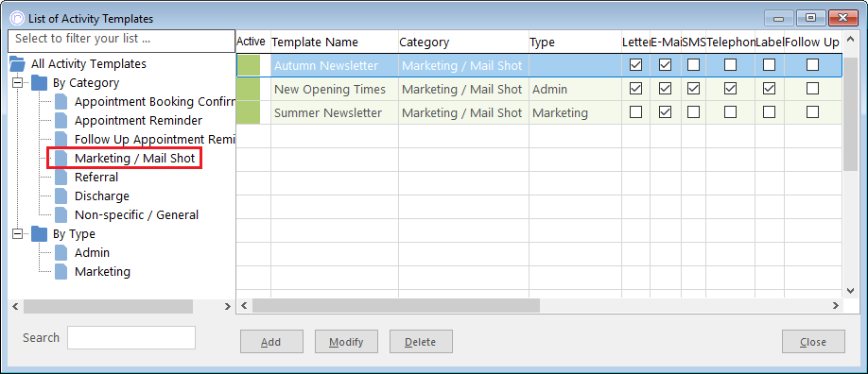This screenshot has height=374, width=868.
Task: Select Discharge category in tree
Action: tap(102, 196)
